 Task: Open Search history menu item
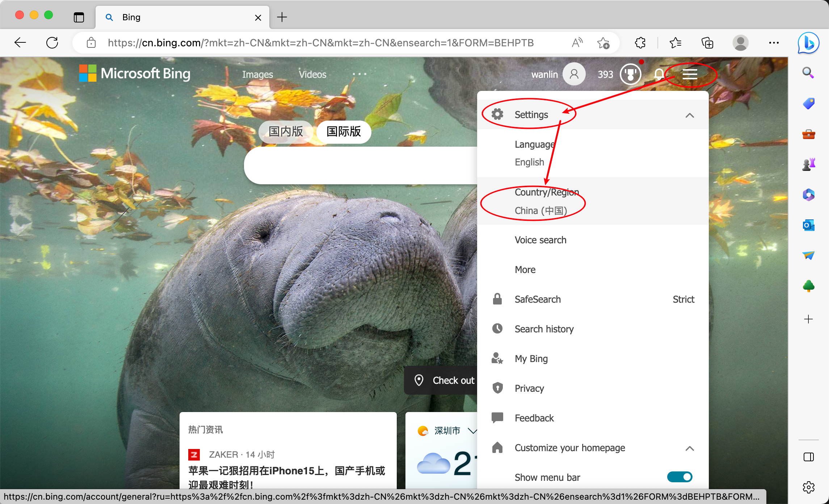[593, 329]
